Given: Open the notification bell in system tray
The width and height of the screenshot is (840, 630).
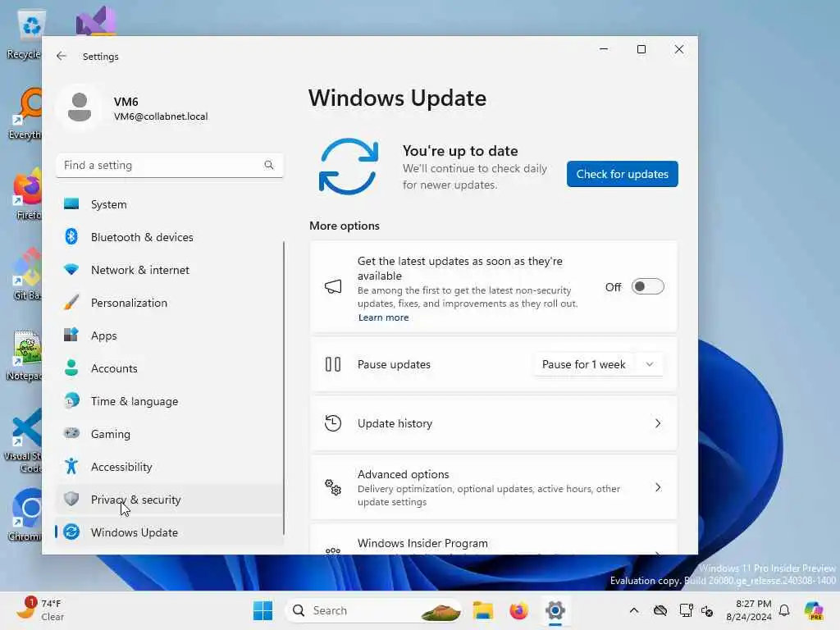Looking at the screenshot, I should 784,610.
